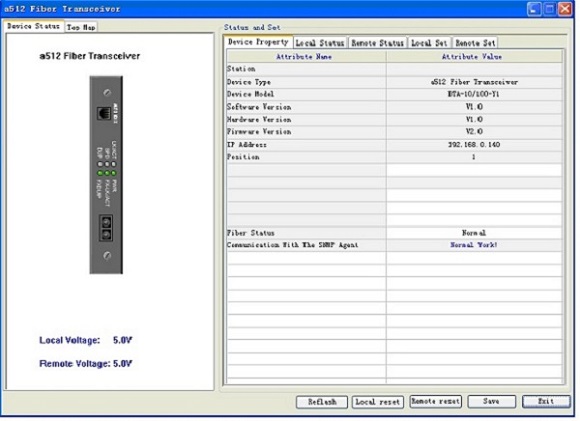Viewport: 580px width, 421px height.
Task: Select the Device Status tab
Action: 34,26
